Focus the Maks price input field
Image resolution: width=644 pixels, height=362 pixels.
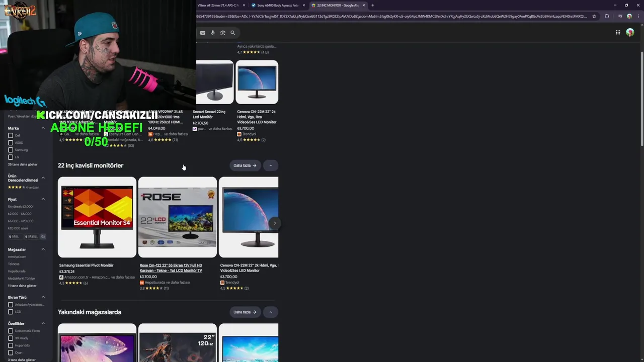(x=32, y=236)
